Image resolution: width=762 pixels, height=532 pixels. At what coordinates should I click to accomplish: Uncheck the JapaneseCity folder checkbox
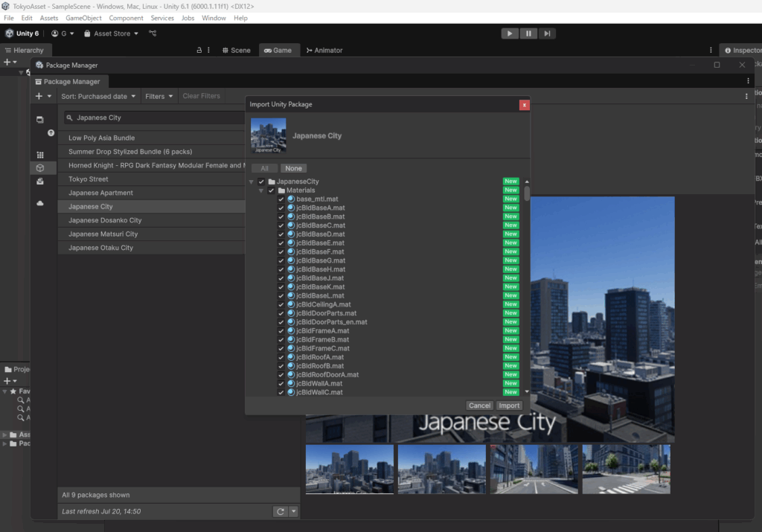click(x=261, y=182)
